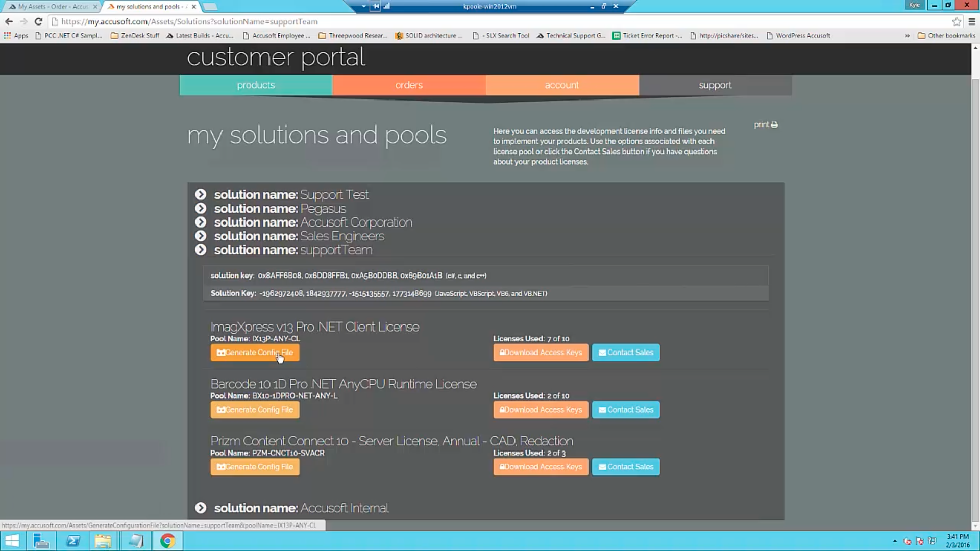Open a new browser tab
This screenshot has height=551, width=980.
[210, 7]
